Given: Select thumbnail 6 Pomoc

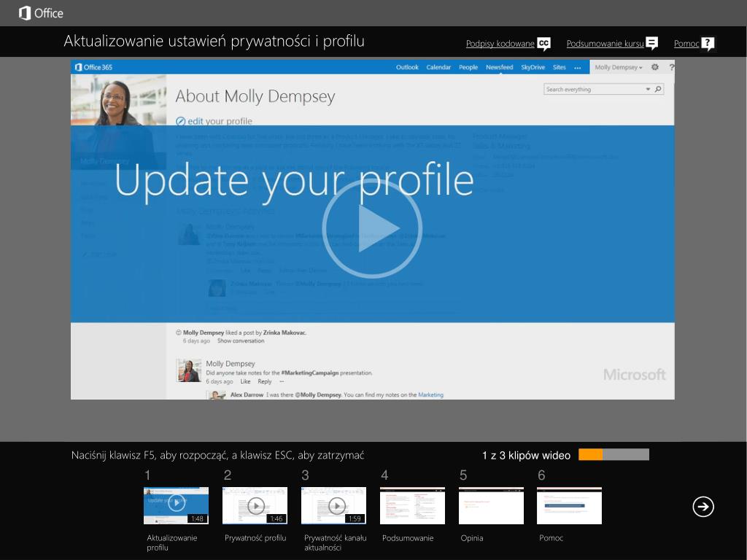Looking at the screenshot, I should (569, 505).
